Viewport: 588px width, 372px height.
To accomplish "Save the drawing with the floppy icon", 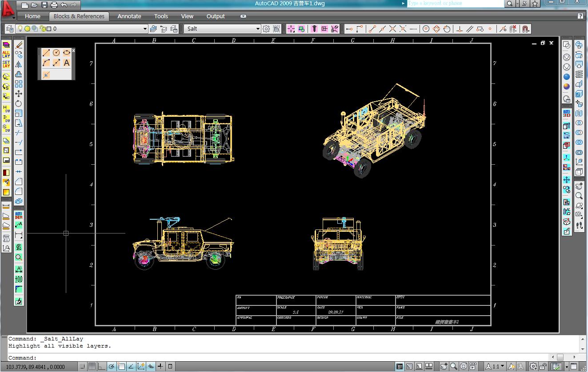I will tap(44, 5).
